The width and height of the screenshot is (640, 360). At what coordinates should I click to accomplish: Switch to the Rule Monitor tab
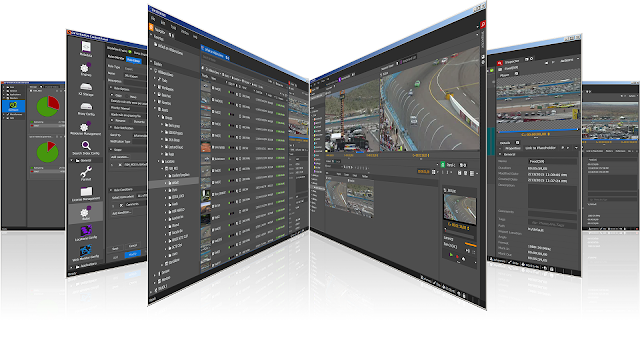tap(116, 58)
